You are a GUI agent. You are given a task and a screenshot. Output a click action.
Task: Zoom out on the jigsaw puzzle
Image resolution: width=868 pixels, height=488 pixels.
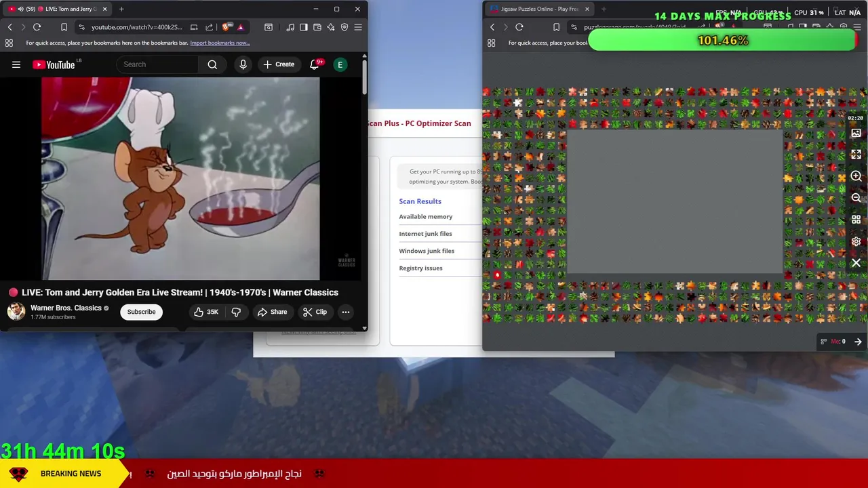pyautogui.click(x=856, y=198)
